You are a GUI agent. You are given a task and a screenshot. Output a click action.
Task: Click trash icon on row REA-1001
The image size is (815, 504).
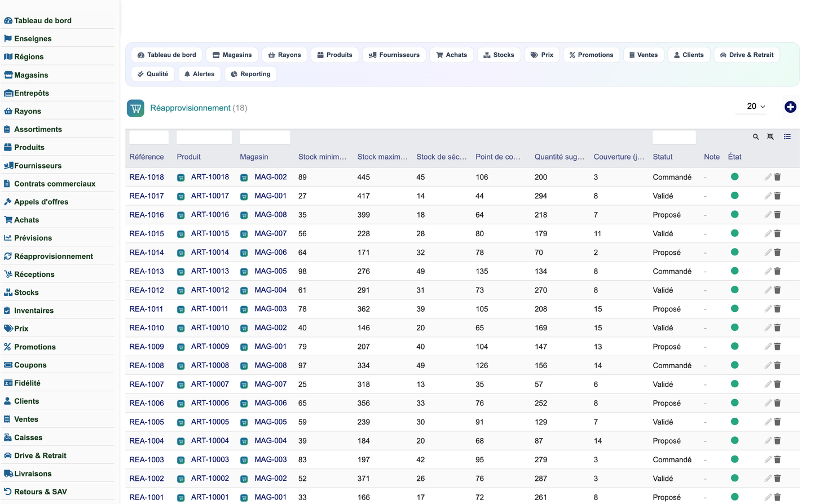point(777,497)
